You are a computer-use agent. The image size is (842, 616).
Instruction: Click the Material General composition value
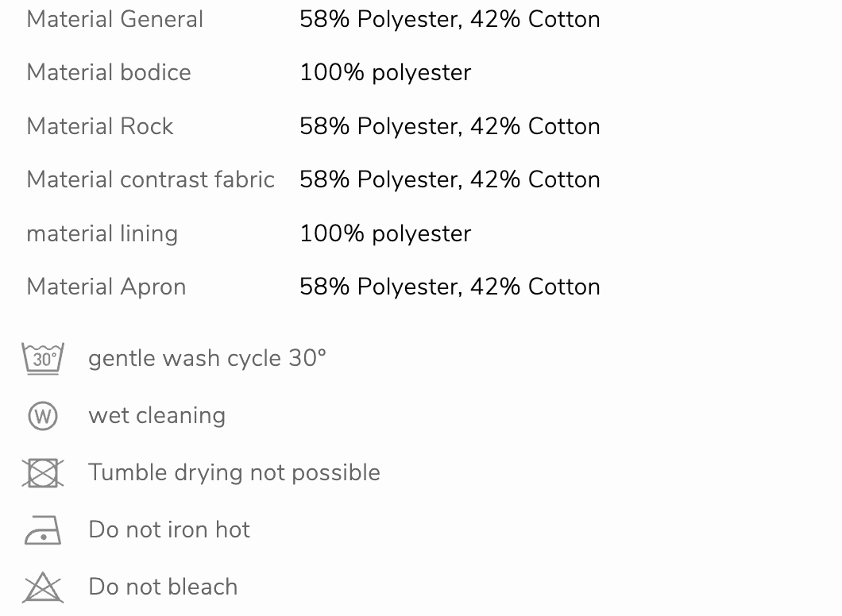click(x=450, y=19)
